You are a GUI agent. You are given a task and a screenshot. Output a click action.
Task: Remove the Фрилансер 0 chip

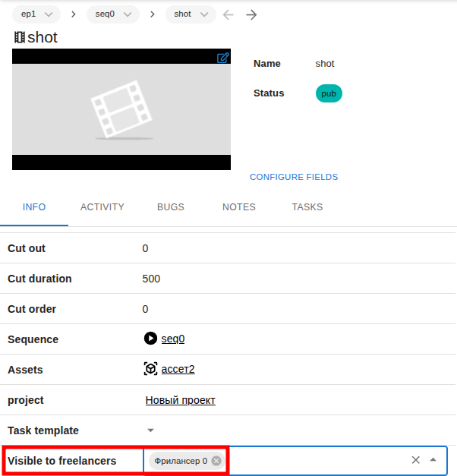click(x=216, y=461)
